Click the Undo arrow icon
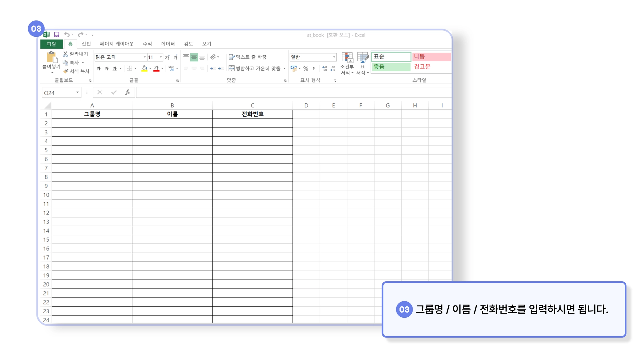The image size is (644, 362). [x=67, y=35]
